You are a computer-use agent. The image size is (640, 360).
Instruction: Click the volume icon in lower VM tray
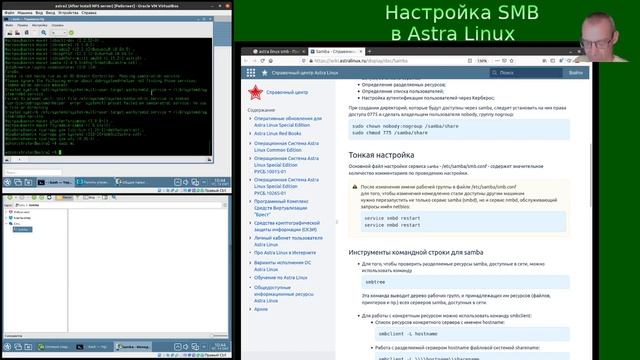click(x=186, y=347)
